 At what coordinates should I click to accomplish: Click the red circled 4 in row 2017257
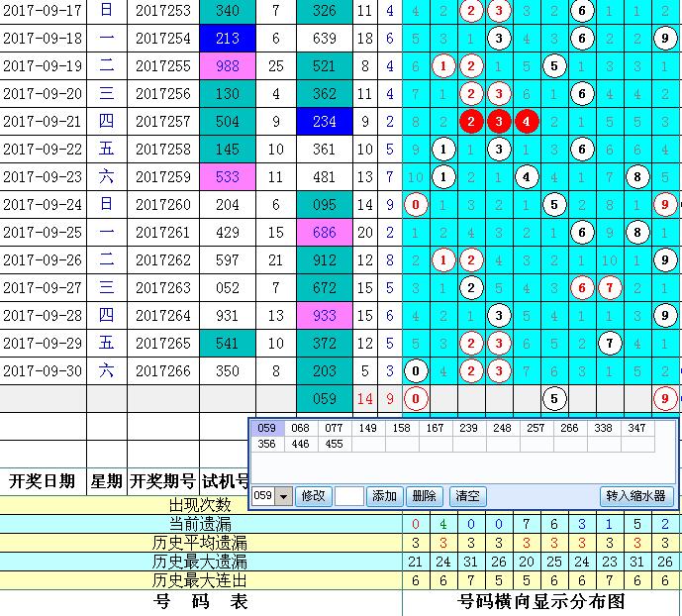[528, 122]
